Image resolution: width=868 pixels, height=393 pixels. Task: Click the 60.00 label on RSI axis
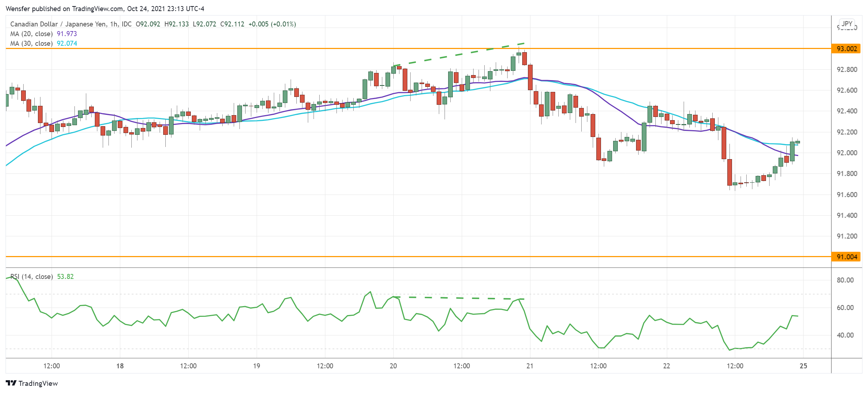tap(845, 308)
